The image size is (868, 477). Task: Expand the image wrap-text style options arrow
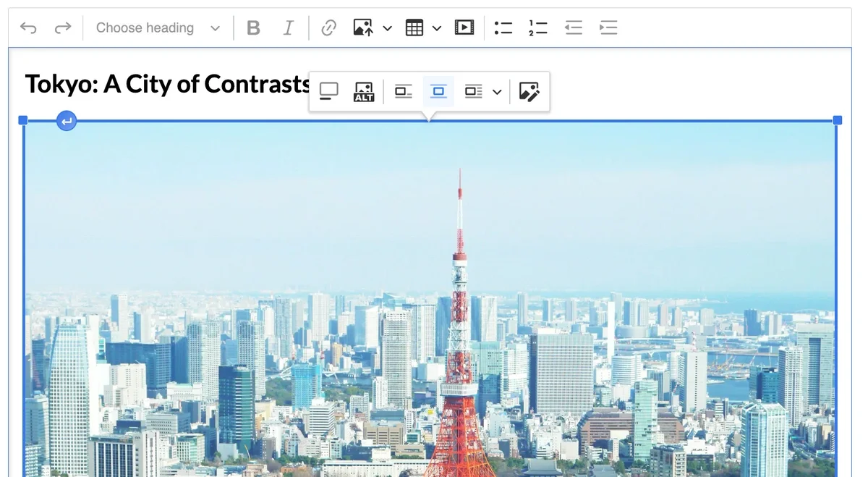point(497,92)
